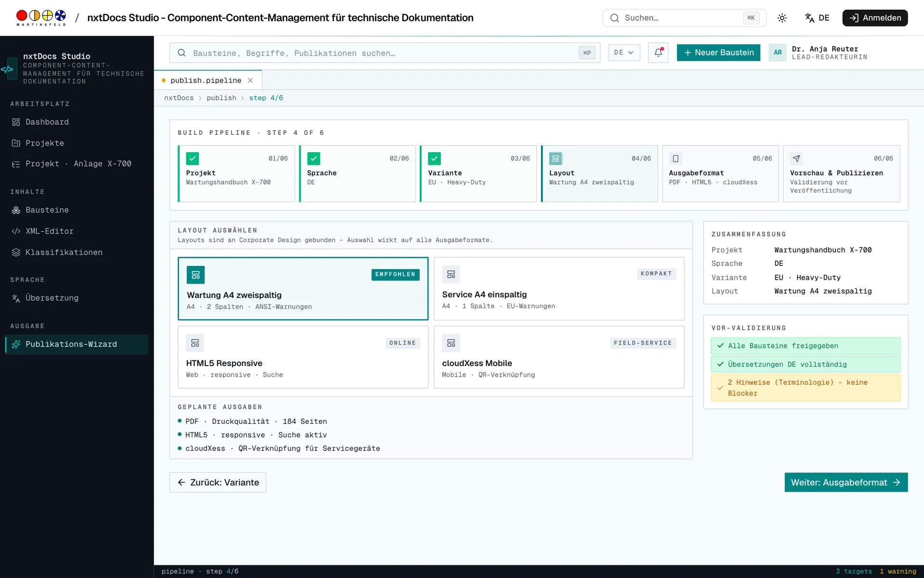Select Service A4 einspaltig layout
The image size is (924, 578).
click(x=559, y=289)
